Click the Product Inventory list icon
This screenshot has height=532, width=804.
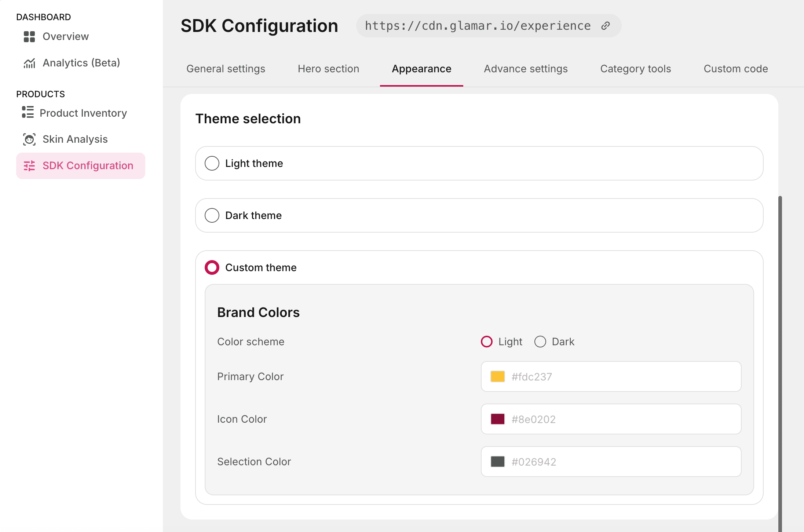pos(28,112)
